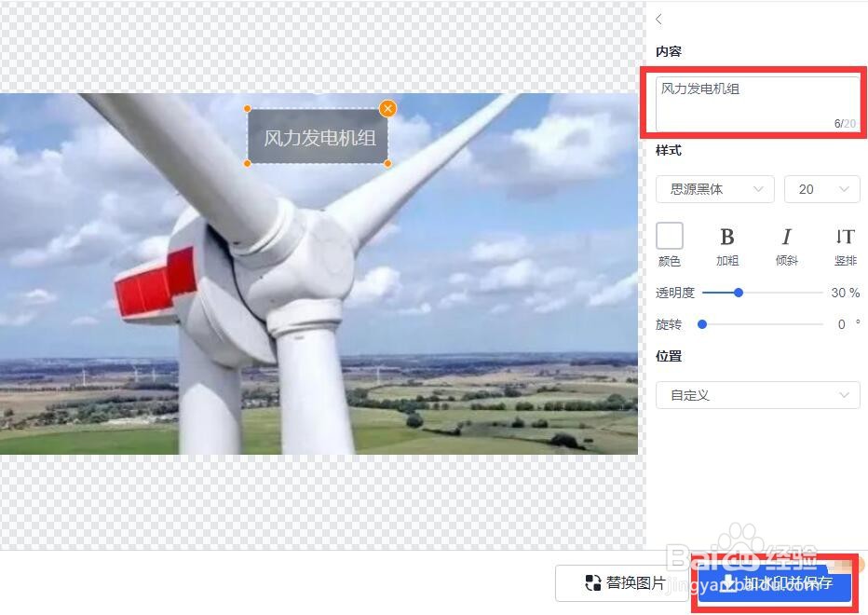Go back using the top-left chevron arrow
Viewport: 868px width, 615px height.
click(659, 19)
